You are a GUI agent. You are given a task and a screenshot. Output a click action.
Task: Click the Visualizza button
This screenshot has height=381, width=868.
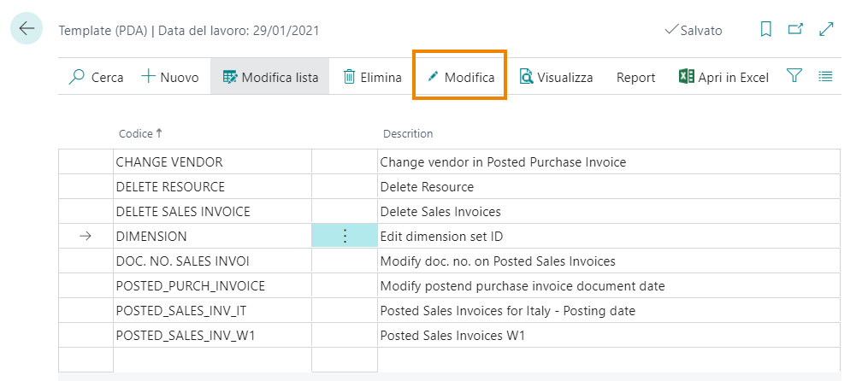tap(556, 77)
